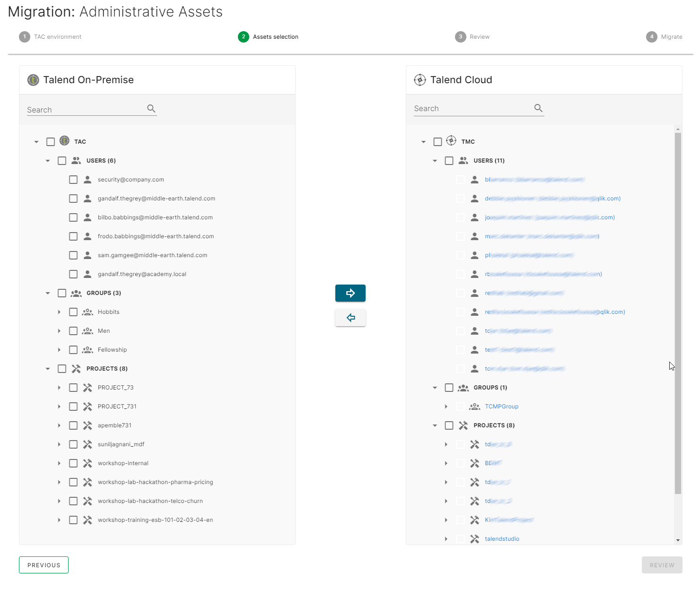Expand the workshop-internal project
This screenshot has width=700, height=589.
click(x=59, y=463)
